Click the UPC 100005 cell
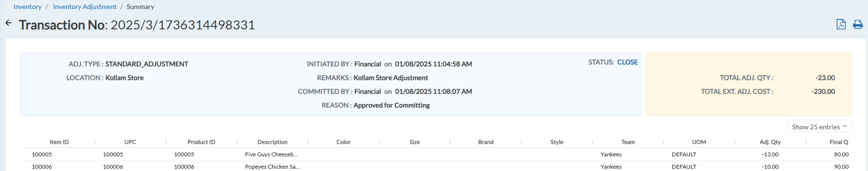This screenshot has height=171, width=868. point(113,154)
